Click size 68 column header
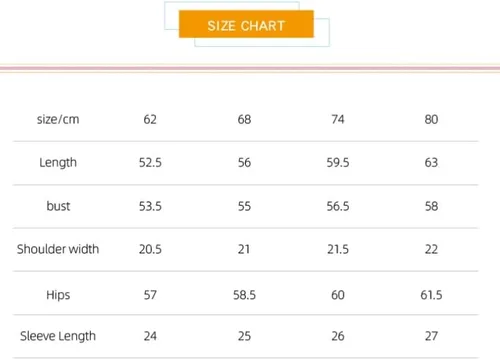 (244, 119)
